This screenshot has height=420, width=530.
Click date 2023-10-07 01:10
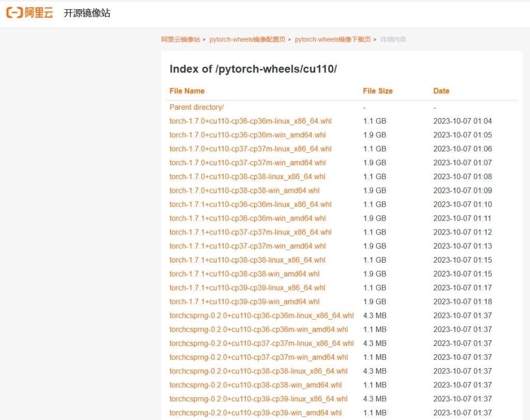coord(462,204)
